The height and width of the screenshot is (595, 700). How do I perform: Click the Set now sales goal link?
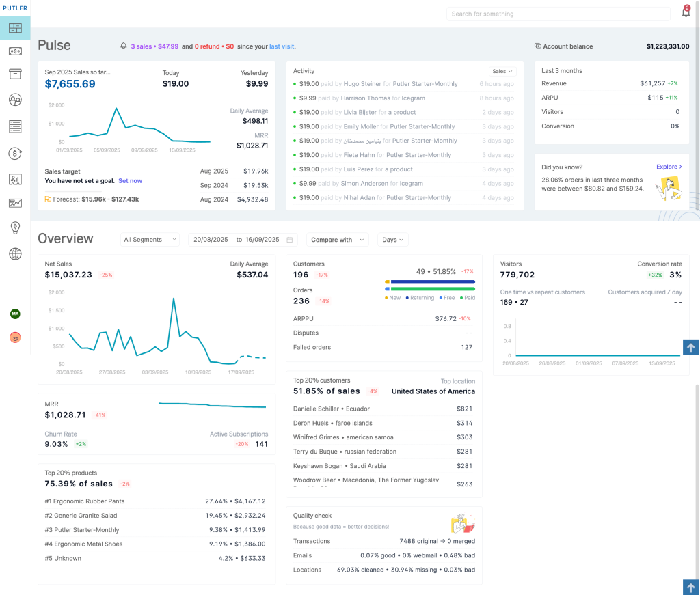130,181
